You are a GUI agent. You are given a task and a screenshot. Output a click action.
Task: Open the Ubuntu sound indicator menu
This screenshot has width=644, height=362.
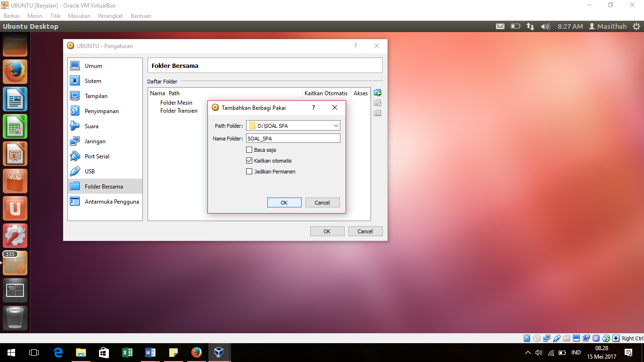[545, 26]
